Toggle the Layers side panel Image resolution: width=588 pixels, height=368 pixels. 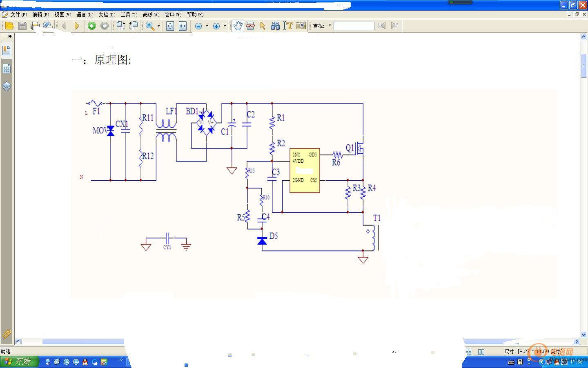pos(7,86)
